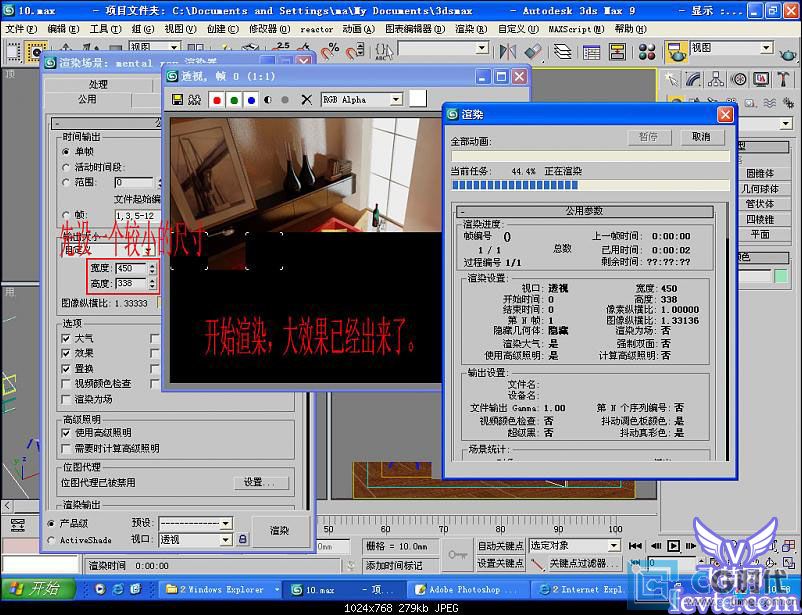Click the named selection sets ABC icon

(x=384, y=51)
